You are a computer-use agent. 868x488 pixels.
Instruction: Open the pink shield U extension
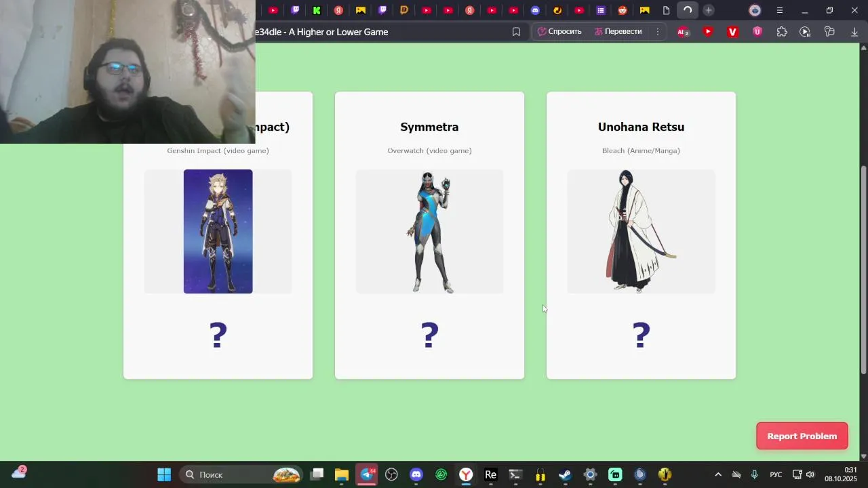pyautogui.click(x=757, y=32)
